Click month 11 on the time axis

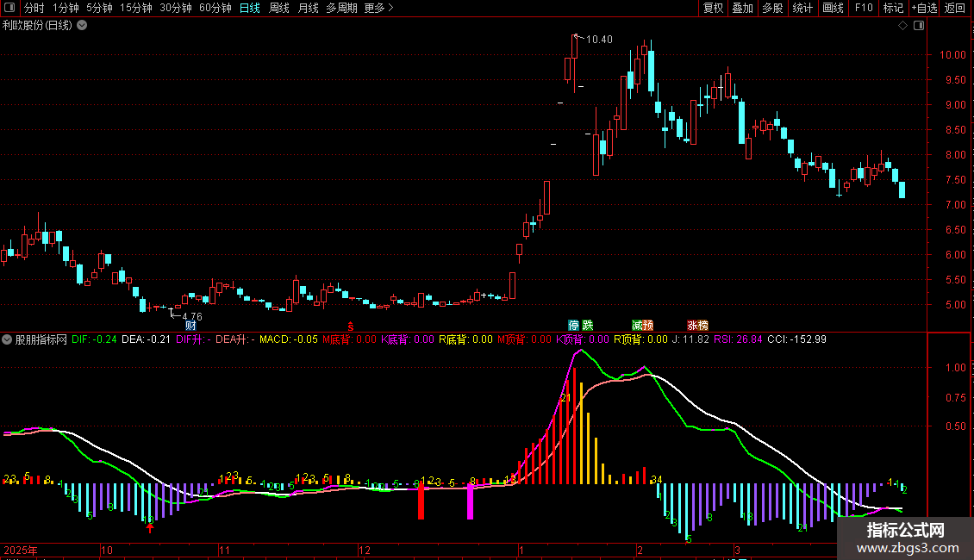[x=224, y=550]
